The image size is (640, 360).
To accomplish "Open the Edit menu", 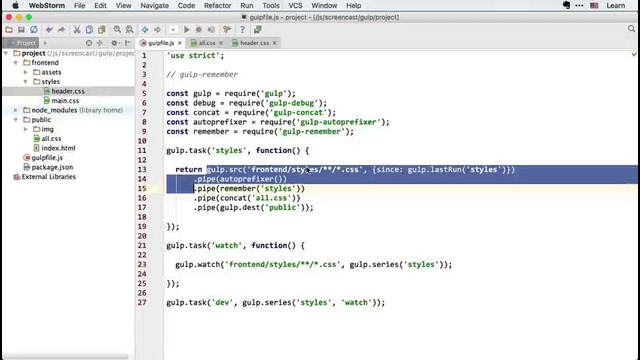I will point(100,5).
